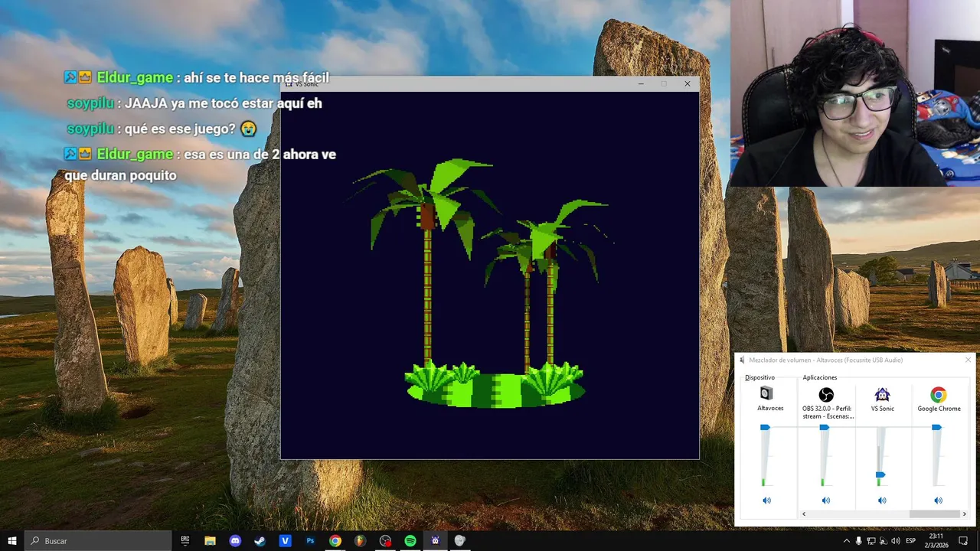Open FL Studio from the taskbar
The height and width of the screenshot is (551, 980).
pyautogui.click(x=360, y=540)
